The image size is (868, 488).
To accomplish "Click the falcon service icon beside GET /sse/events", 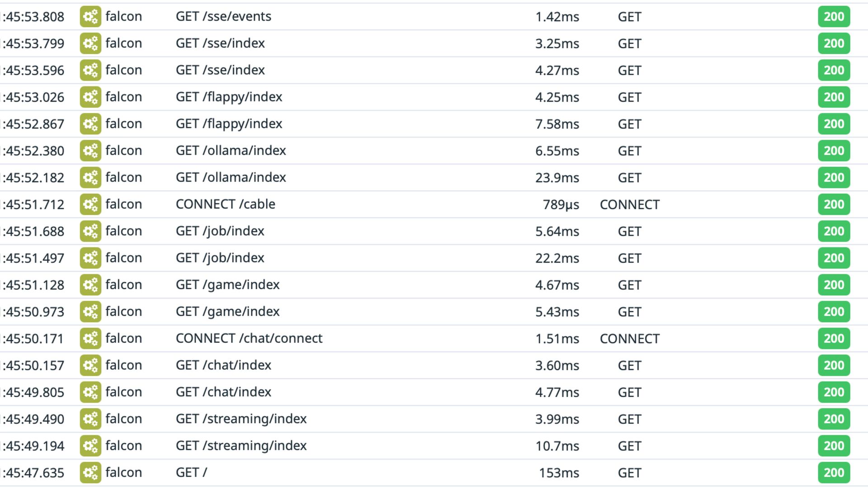I will coord(90,17).
